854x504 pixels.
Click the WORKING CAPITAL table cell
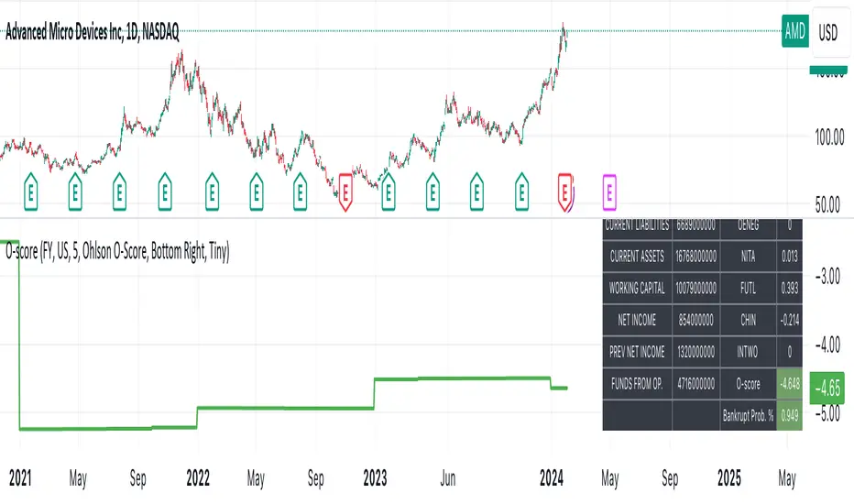click(x=637, y=288)
